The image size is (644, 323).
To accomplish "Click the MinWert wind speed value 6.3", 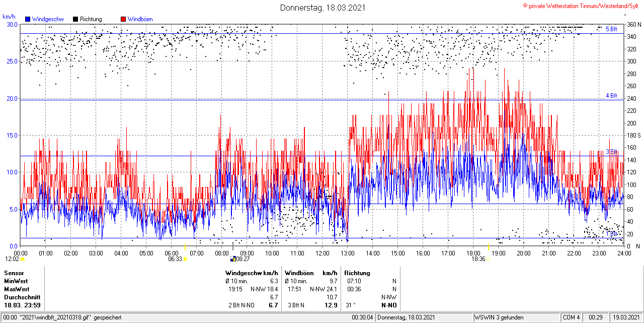I will (274, 281).
